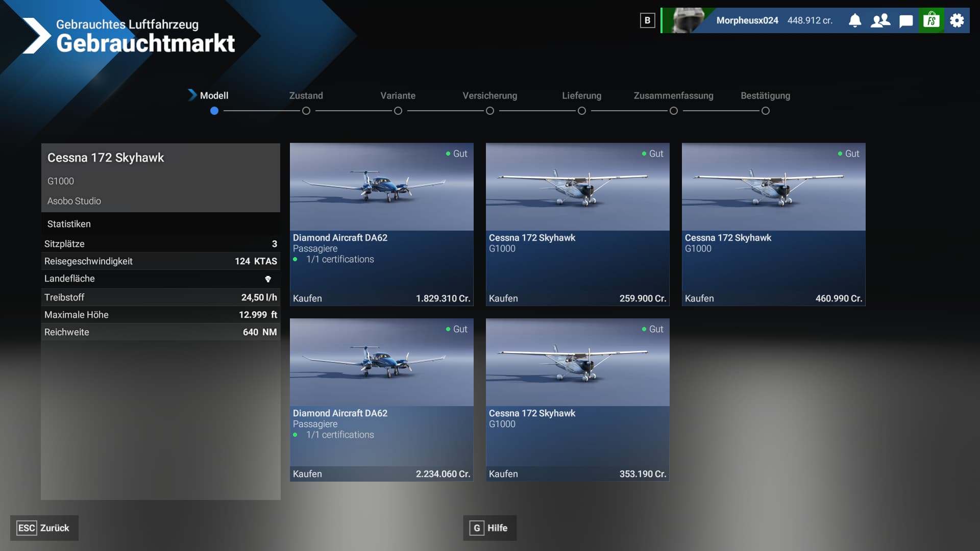Click the Bestätigung progress step dot
This screenshot has width=980, height=551.
tap(765, 111)
